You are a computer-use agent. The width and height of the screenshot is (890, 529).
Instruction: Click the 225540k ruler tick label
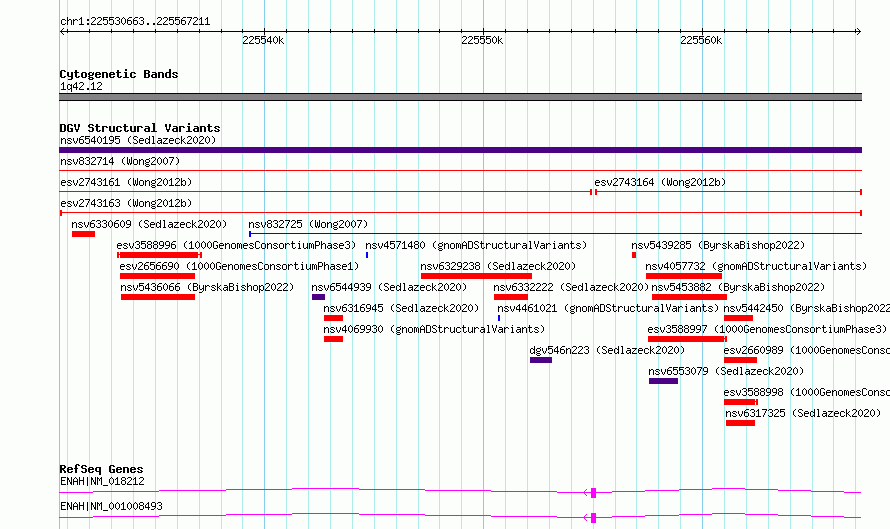[x=263, y=40]
